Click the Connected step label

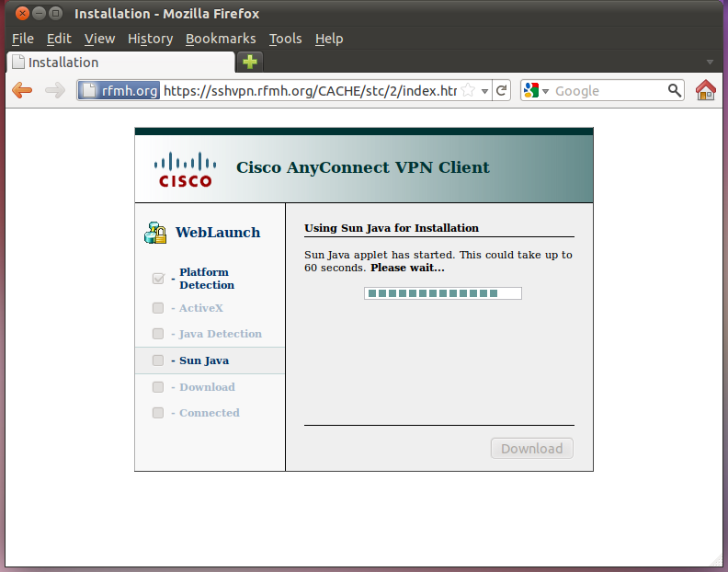pos(210,413)
